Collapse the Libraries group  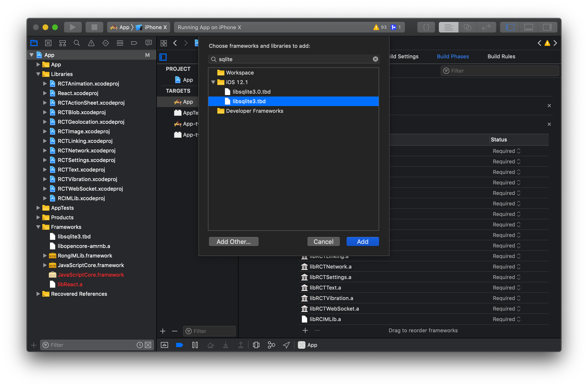38,74
